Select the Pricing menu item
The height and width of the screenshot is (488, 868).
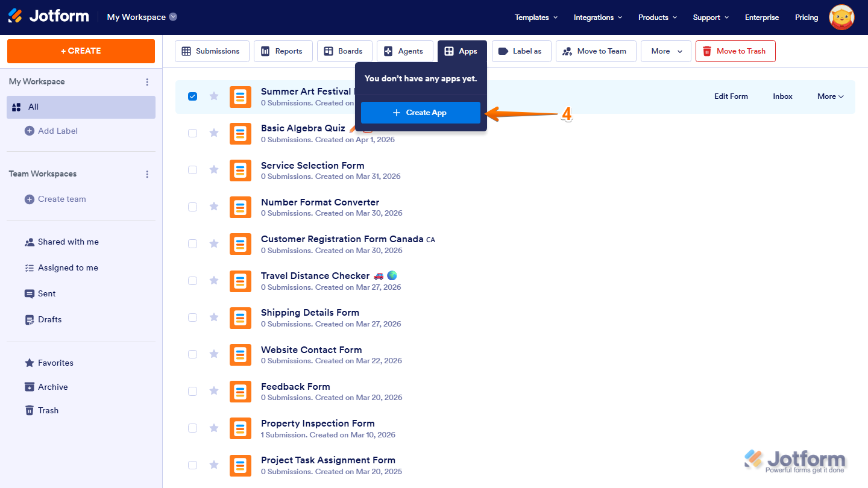click(x=807, y=17)
